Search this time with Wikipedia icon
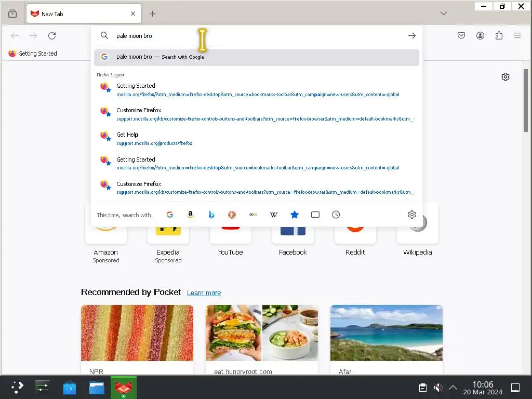Image resolution: width=532 pixels, height=399 pixels. [x=274, y=215]
